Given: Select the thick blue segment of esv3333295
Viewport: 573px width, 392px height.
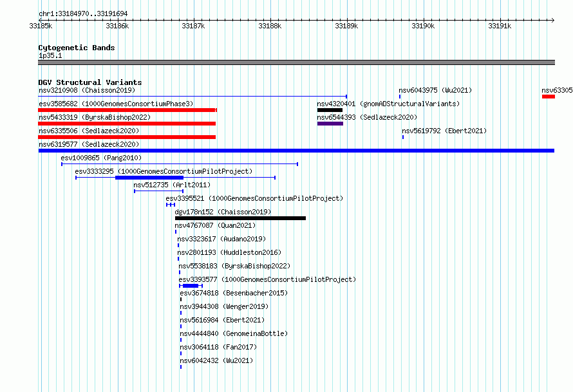Looking at the screenshot, I should (x=149, y=178).
